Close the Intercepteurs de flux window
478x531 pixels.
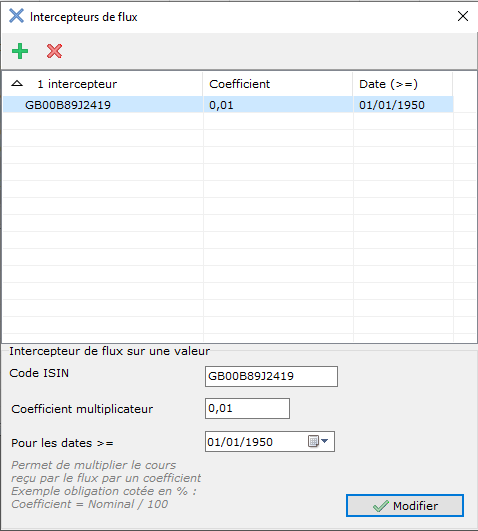(x=463, y=16)
